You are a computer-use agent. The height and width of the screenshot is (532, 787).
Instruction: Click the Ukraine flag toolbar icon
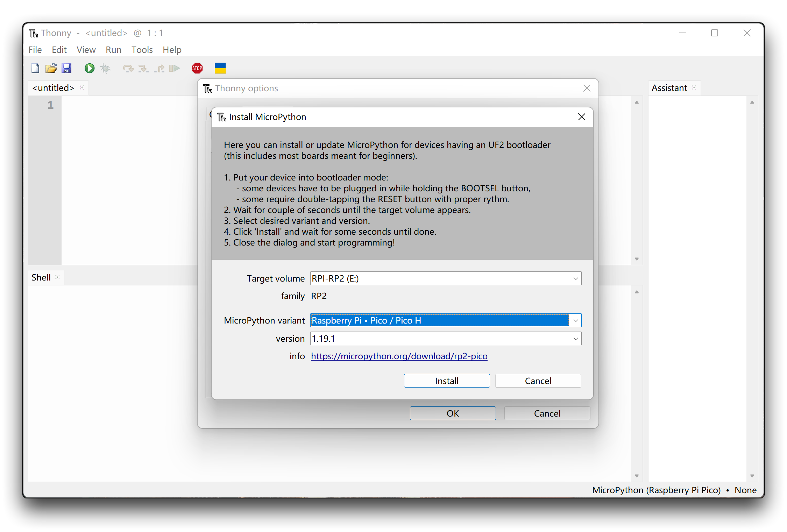point(220,68)
